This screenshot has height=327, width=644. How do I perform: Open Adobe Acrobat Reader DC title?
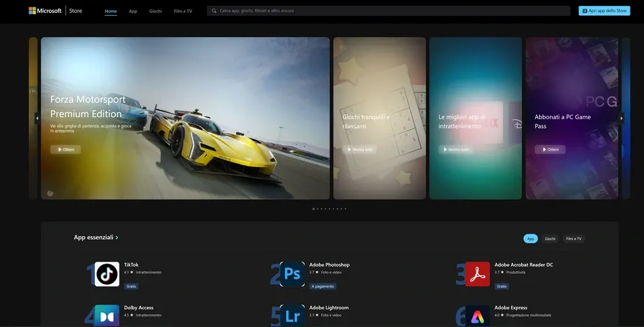click(x=523, y=265)
